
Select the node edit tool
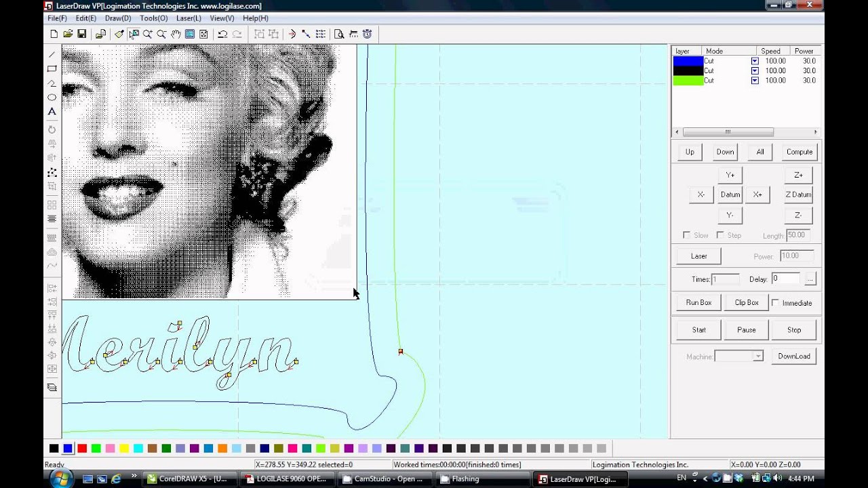tap(52, 172)
